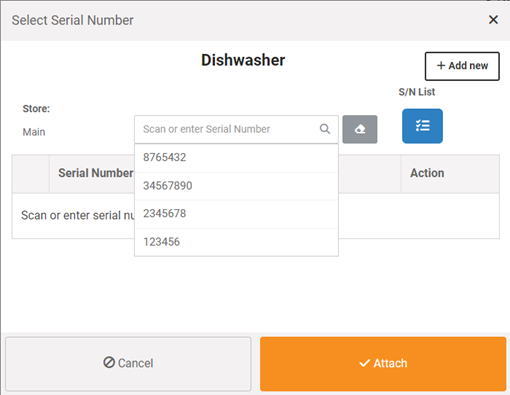Pick serial number 2345678 in suggestions
The width and height of the screenshot is (510, 395).
point(236,214)
